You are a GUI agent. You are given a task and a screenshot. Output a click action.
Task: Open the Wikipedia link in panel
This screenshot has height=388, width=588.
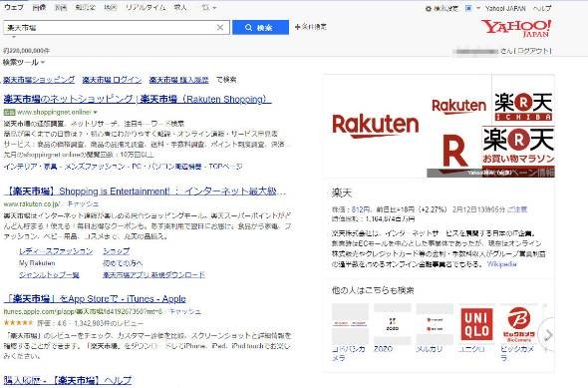[x=501, y=264]
